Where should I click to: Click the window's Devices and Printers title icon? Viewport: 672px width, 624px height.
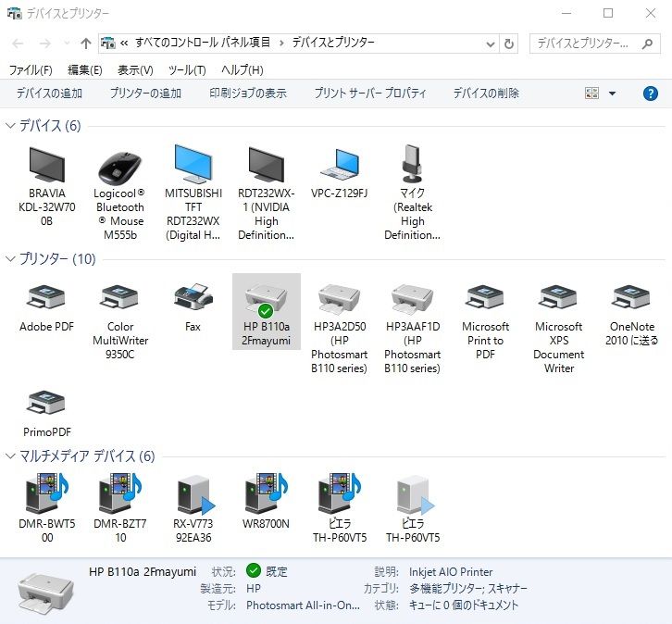pos(14,13)
